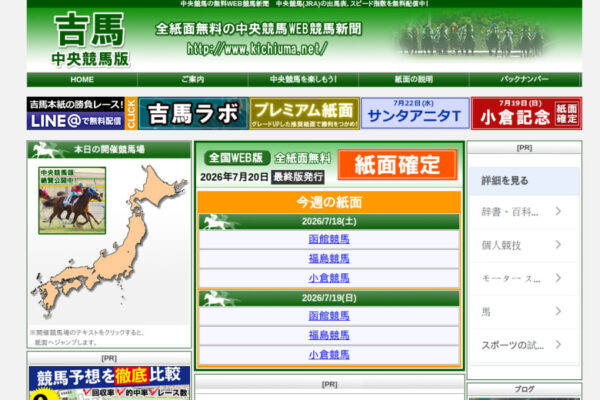The image size is (600, 400).
Task: Expand the 辞書・百科... row chevron
Action: click(x=558, y=211)
